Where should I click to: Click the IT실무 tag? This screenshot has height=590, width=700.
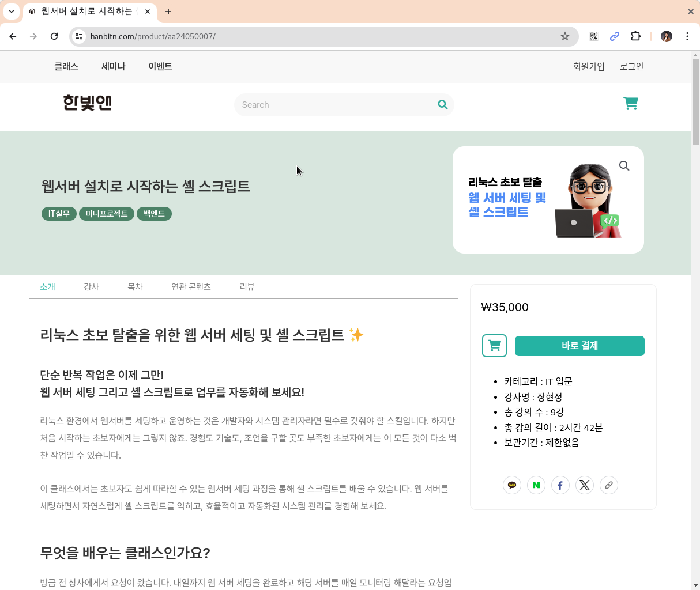(x=59, y=214)
